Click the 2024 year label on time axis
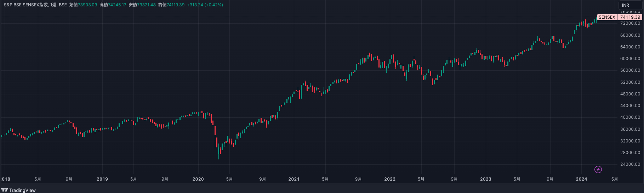Image resolution: width=644 pixels, height=193 pixels. coord(581,179)
